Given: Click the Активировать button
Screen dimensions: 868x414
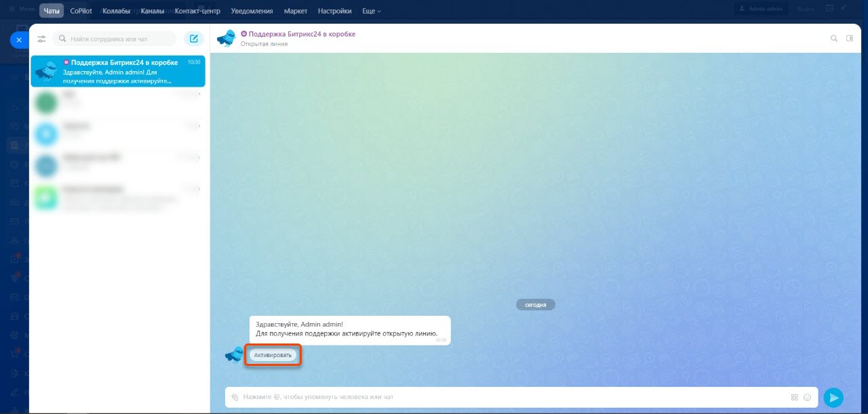Looking at the screenshot, I should 273,355.
